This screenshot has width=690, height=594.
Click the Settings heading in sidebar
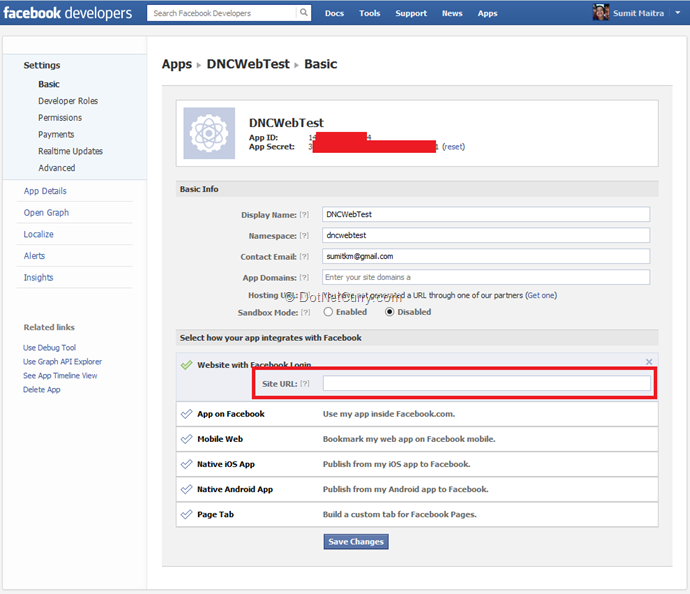point(42,65)
